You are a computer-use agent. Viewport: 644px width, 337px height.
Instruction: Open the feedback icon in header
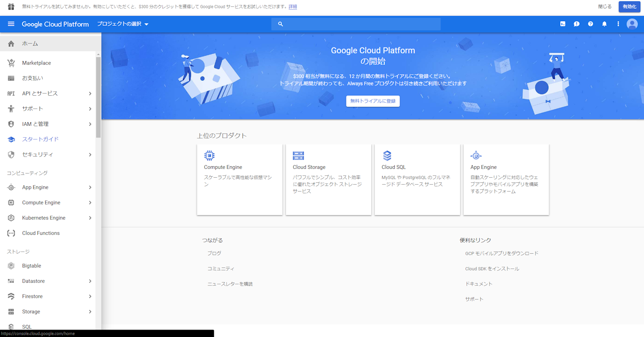tap(576, 24)
